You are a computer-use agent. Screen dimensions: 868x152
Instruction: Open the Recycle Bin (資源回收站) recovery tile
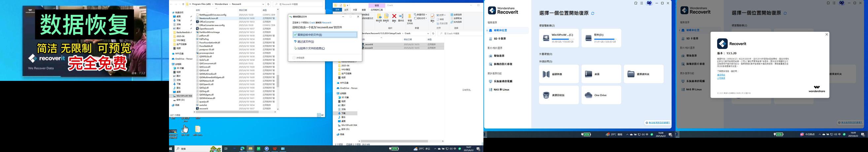(559, 95)
